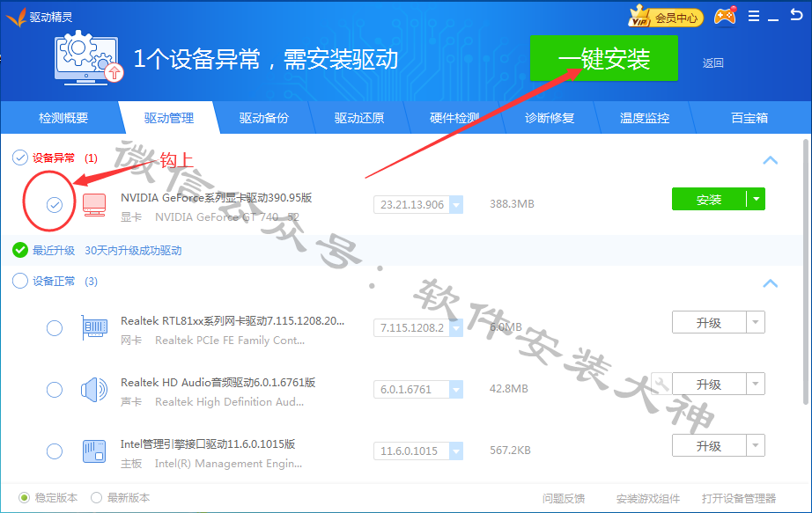The width and height of the screenshot is (812, 513).
Task: Open the arrow beside audio driver 升级
Action: [756, 384]
